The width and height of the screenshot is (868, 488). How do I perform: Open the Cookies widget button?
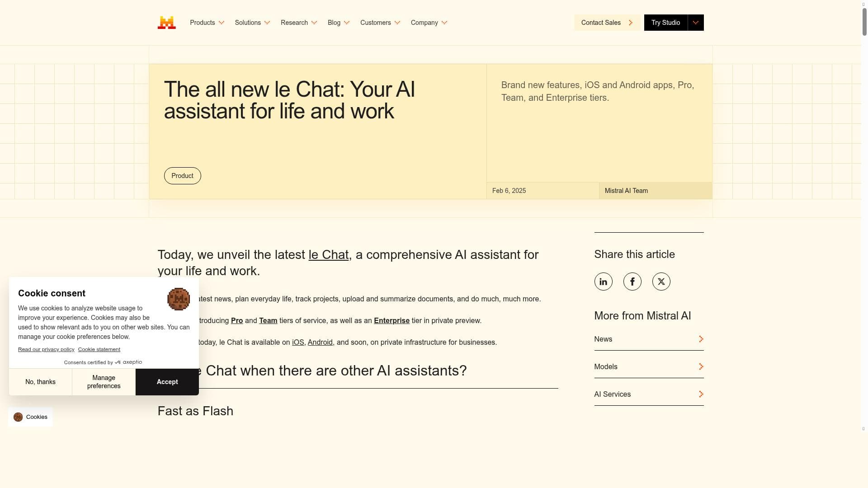pos(31,417)
